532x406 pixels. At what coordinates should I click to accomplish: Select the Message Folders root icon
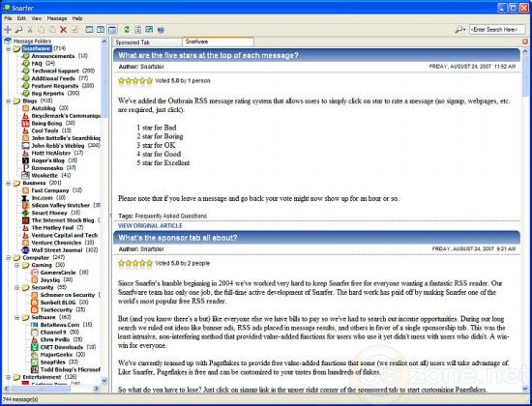[x=8, y=41]
